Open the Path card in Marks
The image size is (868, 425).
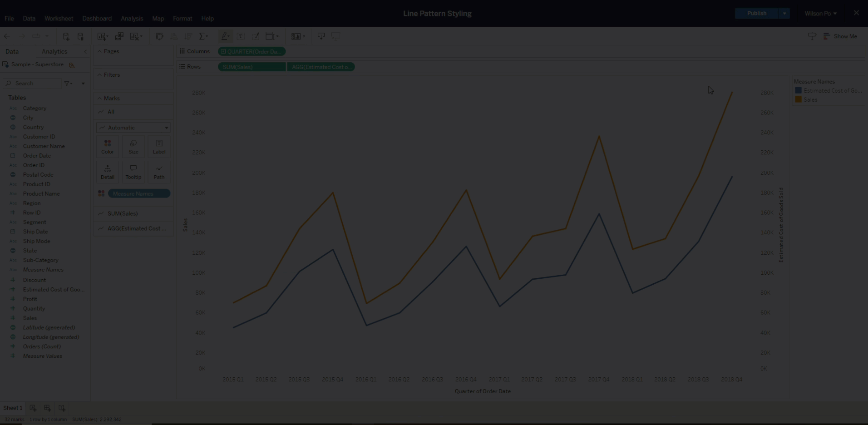pyautogui.click(x=159, y=172)
